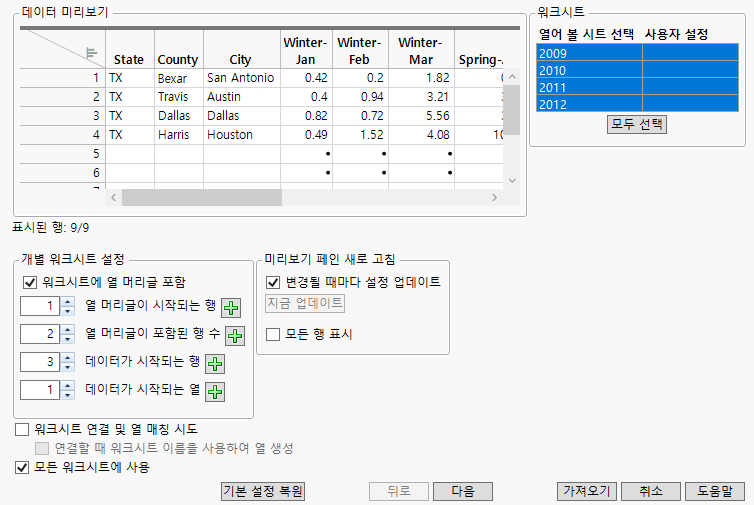Select worksheet 2011 in the list

pyautogui.click(x=637, y=87)
